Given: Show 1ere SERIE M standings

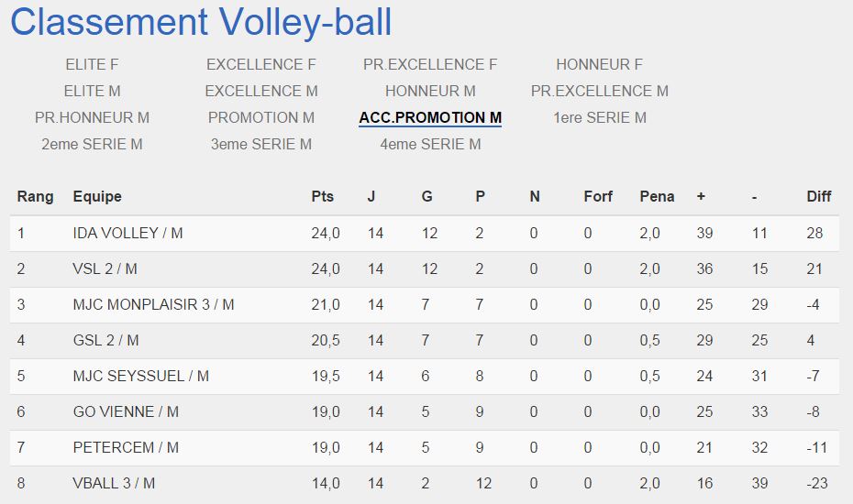Looking at the screenshot, I should click(x=600, y=118).
